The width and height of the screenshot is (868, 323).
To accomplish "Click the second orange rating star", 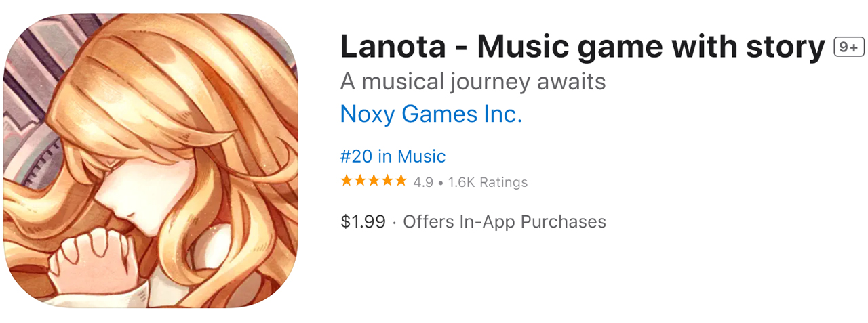I will pyautogui.click(x=360, y=181).
